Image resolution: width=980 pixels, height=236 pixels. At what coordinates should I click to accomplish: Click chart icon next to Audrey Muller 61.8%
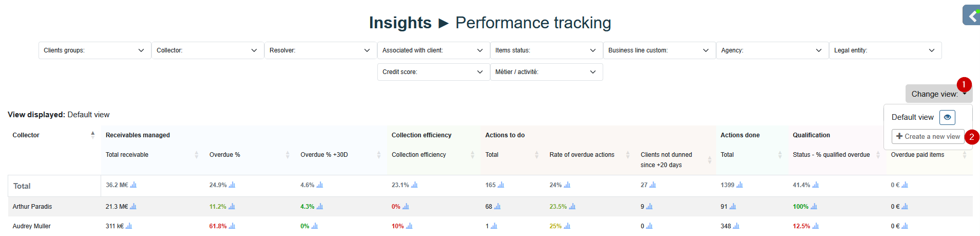point(232,226)
